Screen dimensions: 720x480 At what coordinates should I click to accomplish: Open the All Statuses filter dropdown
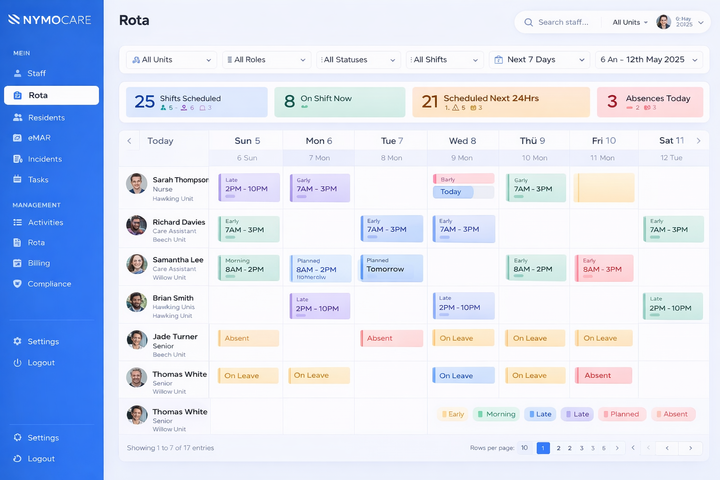pyautogui.click(x=358, y=60)
